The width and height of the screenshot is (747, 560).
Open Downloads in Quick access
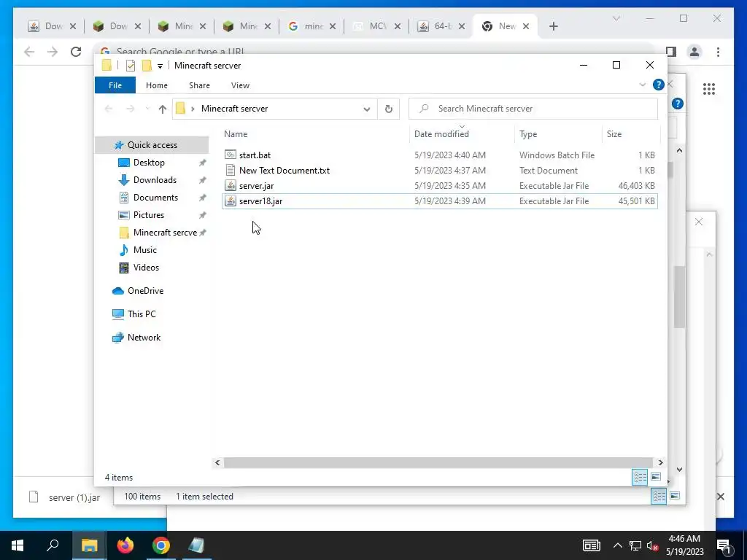[155, 180]
